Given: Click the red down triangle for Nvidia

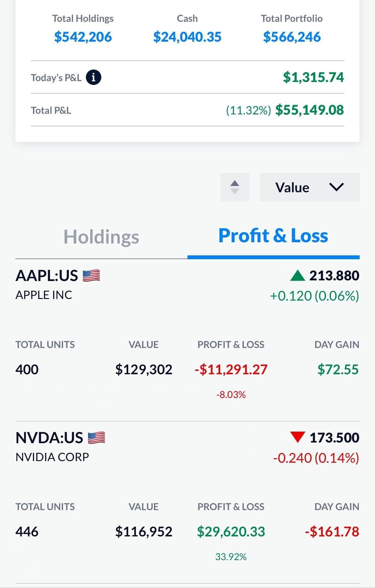Looking at the screenshot, I should (297, 437).
